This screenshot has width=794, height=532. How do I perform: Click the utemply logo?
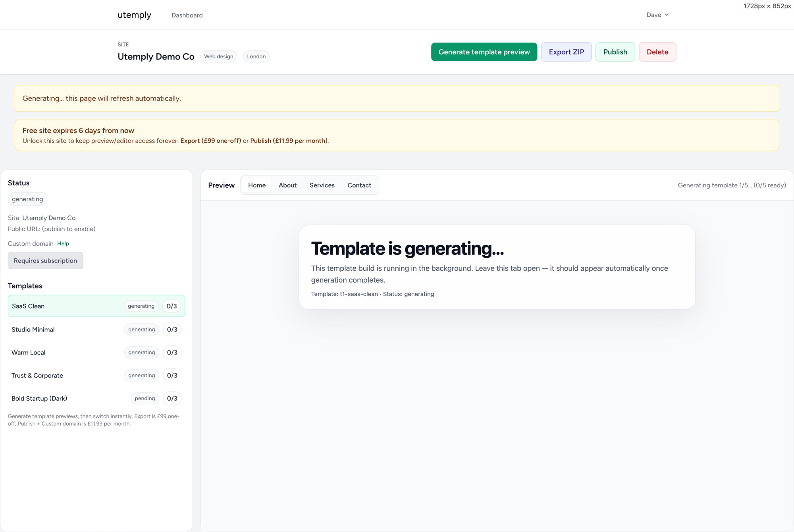pyautogui.click(x=134, y=15)
